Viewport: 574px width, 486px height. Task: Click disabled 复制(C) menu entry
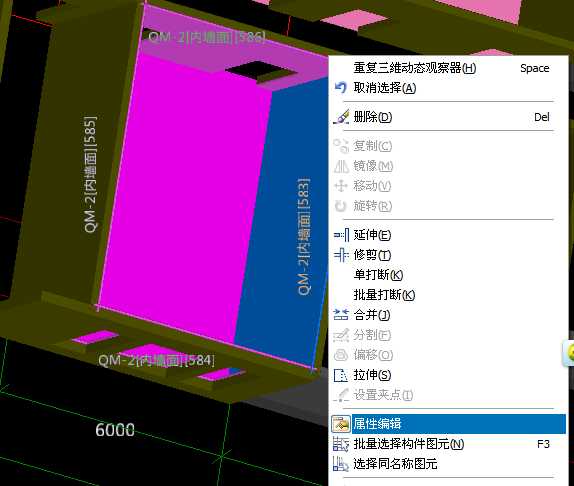448,146
